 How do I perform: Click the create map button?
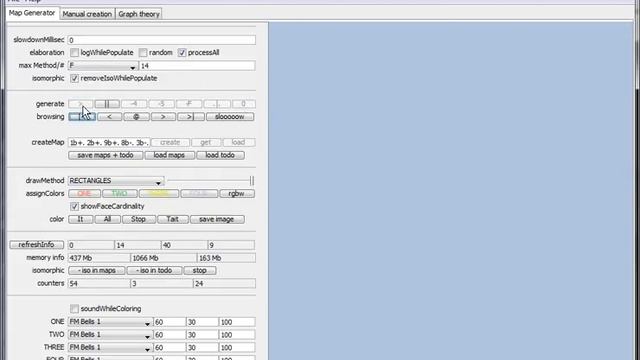point(170,142)
